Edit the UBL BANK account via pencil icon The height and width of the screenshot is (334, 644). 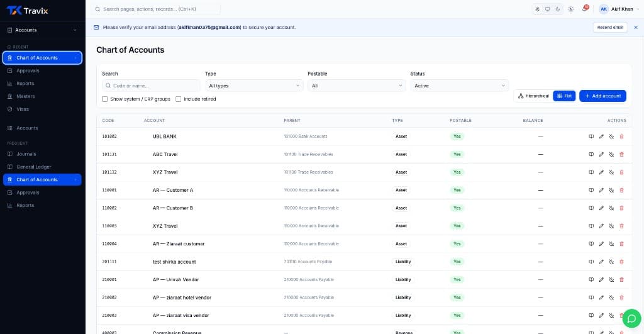(x=601, y=136)
